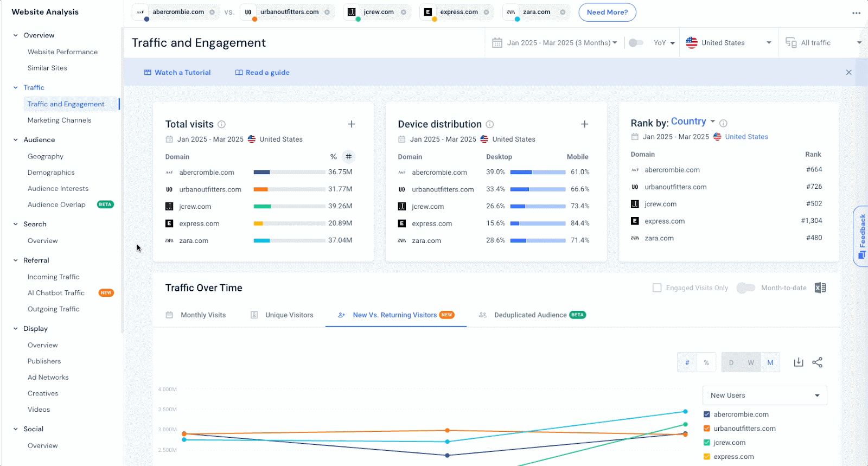Remove zara.com from the comparison bar
The width and height of the screenshot is (868, 466).
(x=563, y=12)
